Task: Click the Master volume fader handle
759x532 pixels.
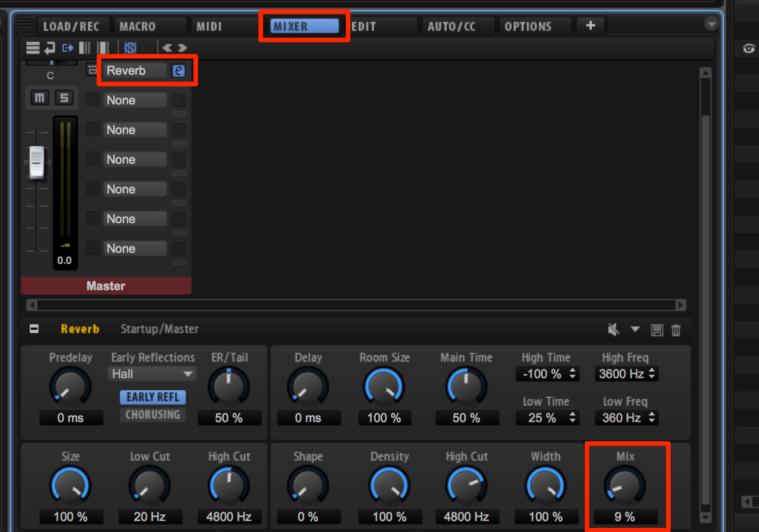Action: click(37, 162)
